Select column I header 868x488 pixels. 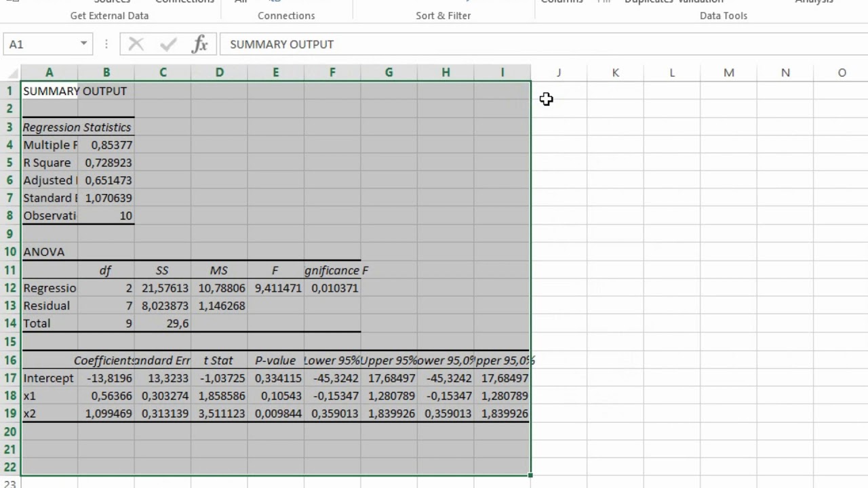502,73
